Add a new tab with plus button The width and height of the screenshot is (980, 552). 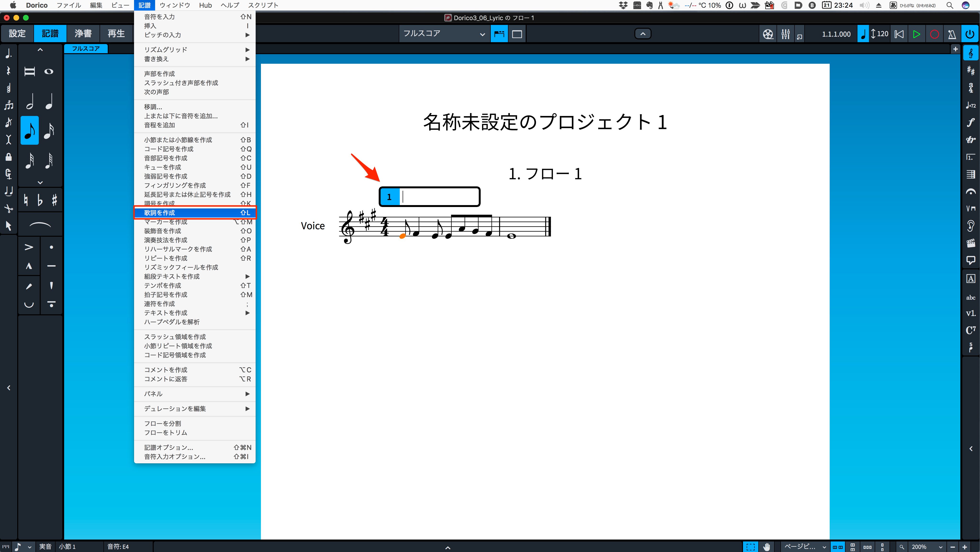[955, 49]
